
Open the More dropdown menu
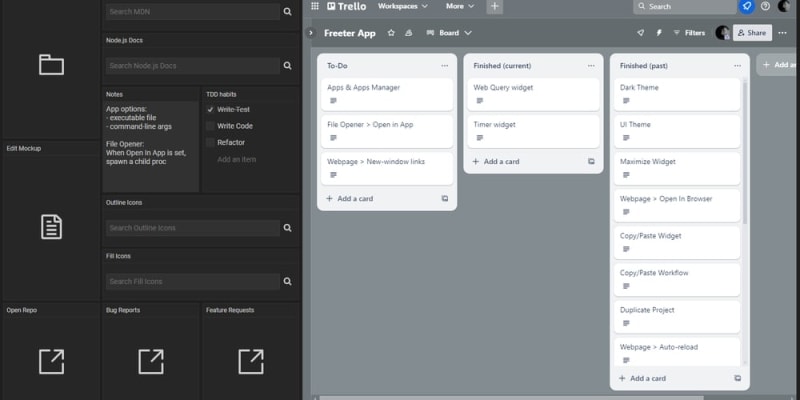pyautogui.click(x=461, y=6)
